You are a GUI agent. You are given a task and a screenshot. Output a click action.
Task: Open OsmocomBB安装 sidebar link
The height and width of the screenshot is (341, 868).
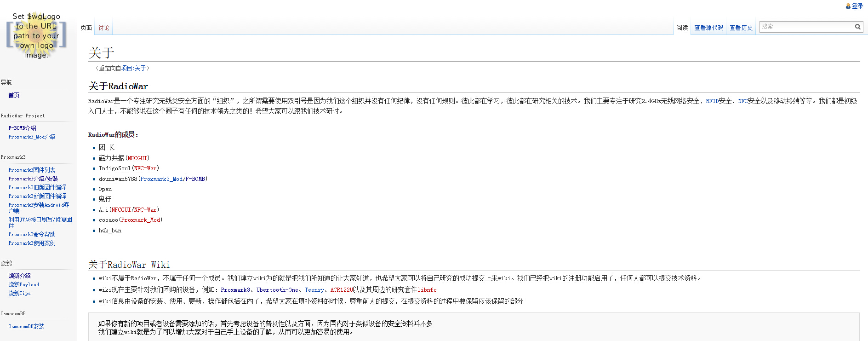click(x=26, y=326)
